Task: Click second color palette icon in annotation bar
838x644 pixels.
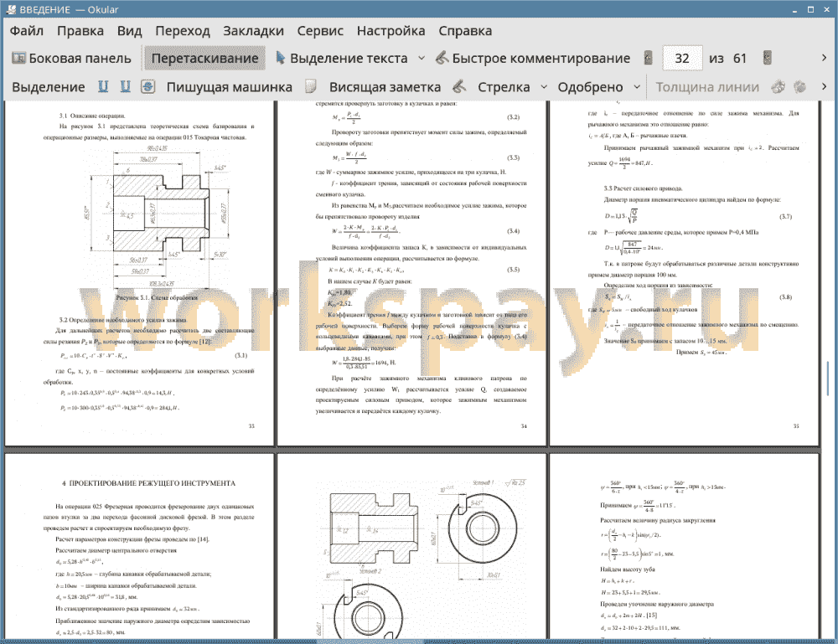Action: (799, 86)
